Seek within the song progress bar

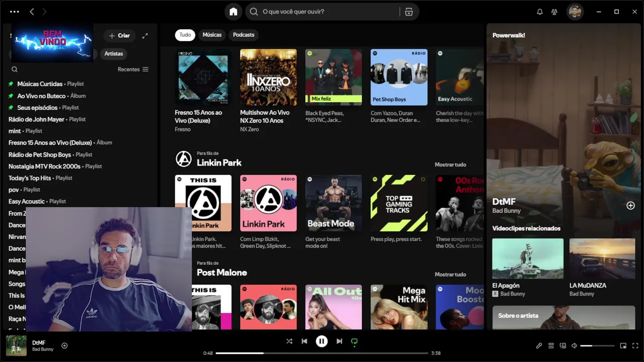(x=322, y=353)
